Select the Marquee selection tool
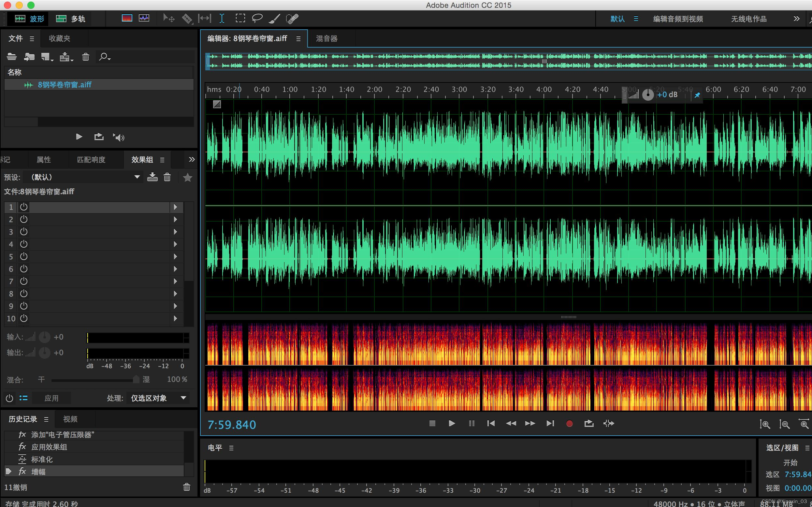This screenshot has width=812, height=507. (x=240, y=19)
